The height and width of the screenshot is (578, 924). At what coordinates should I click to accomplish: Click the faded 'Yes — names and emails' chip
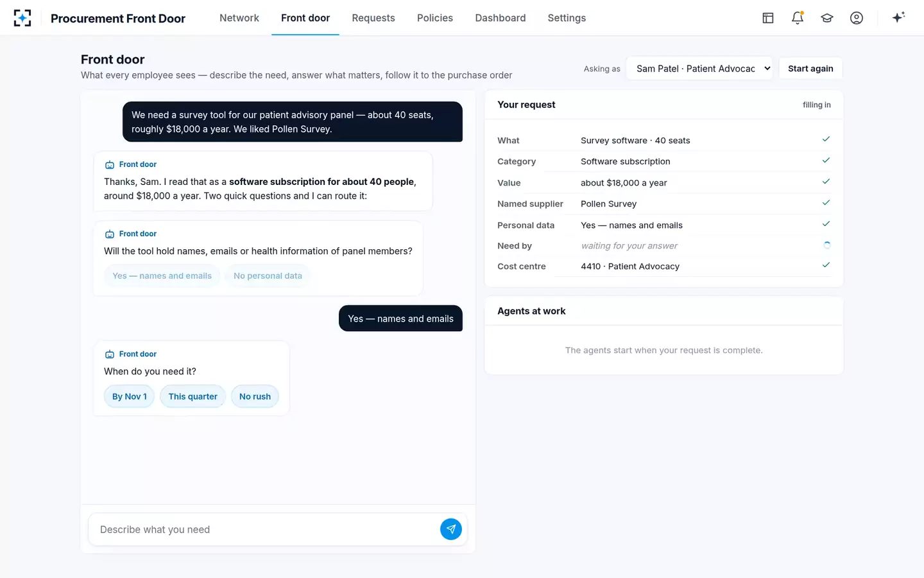(162, 276)
